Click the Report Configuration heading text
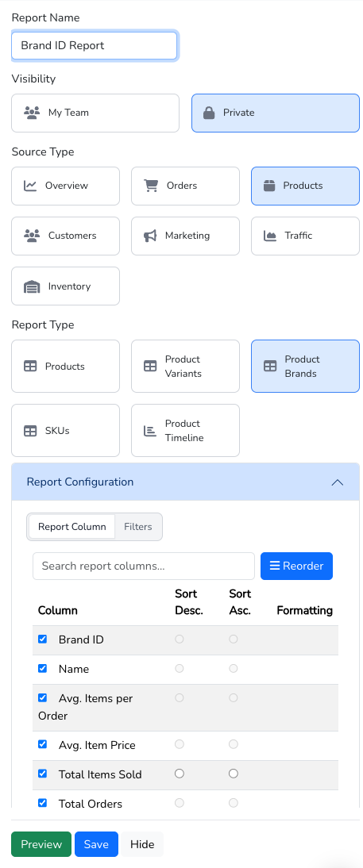Viewport: 363px width, 868px height. pos(79,482)
